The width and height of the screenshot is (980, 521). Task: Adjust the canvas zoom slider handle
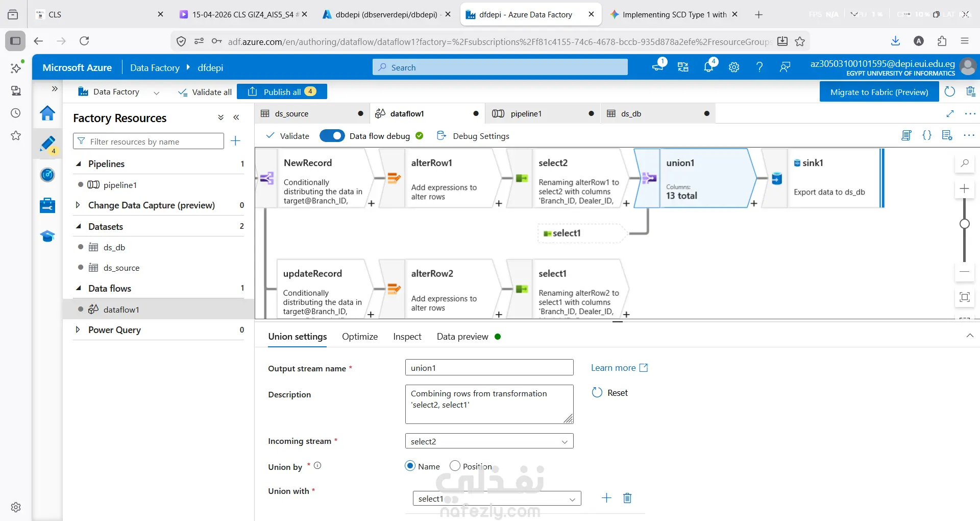tap(965, 224)
